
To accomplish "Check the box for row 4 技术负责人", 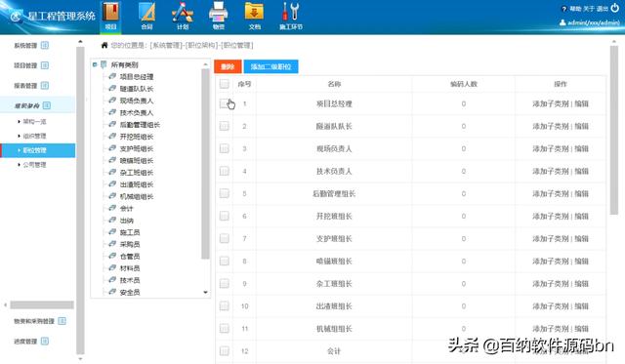I will 225,171.
